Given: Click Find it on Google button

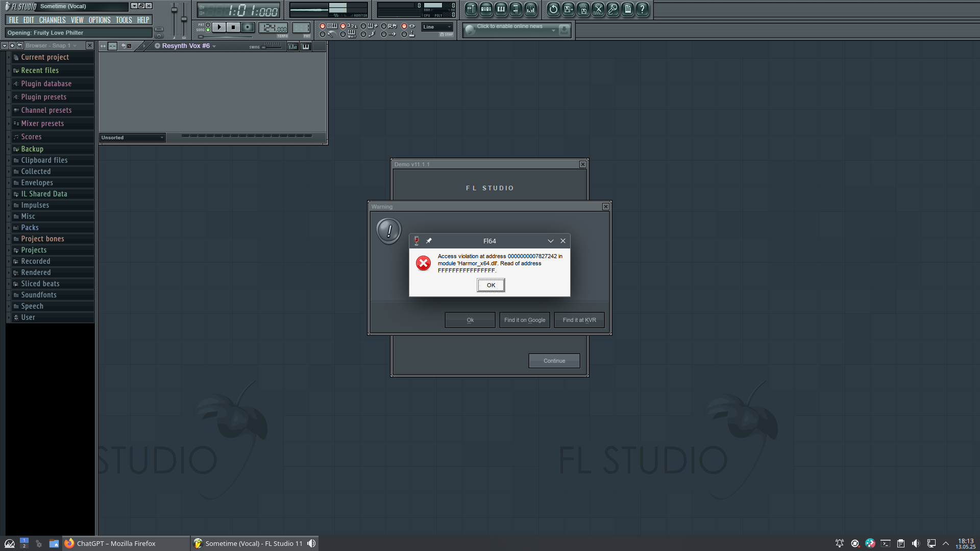Looking at the screenshot, I should tap(525, 320).
